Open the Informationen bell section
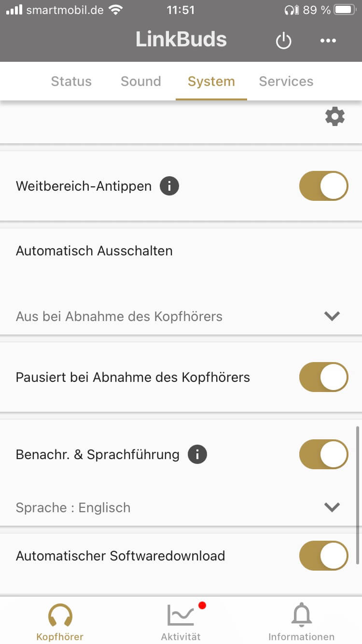Viewport: 362px width, 644px height. pos(301,622)
